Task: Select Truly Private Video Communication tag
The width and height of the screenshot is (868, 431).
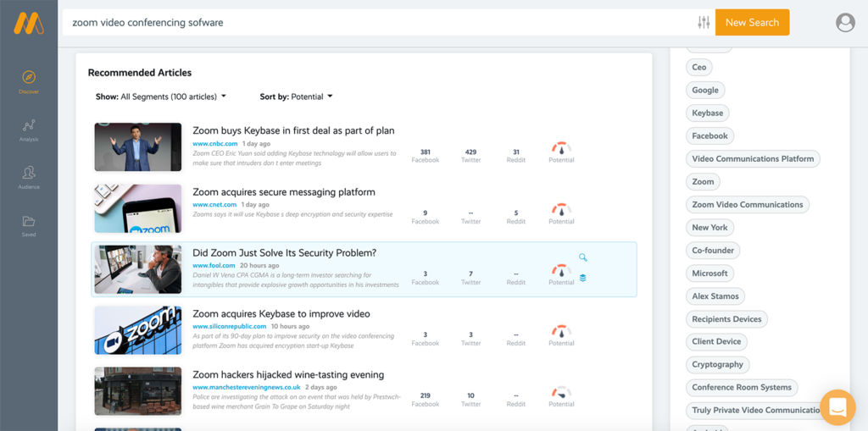Action: (755, 411)
